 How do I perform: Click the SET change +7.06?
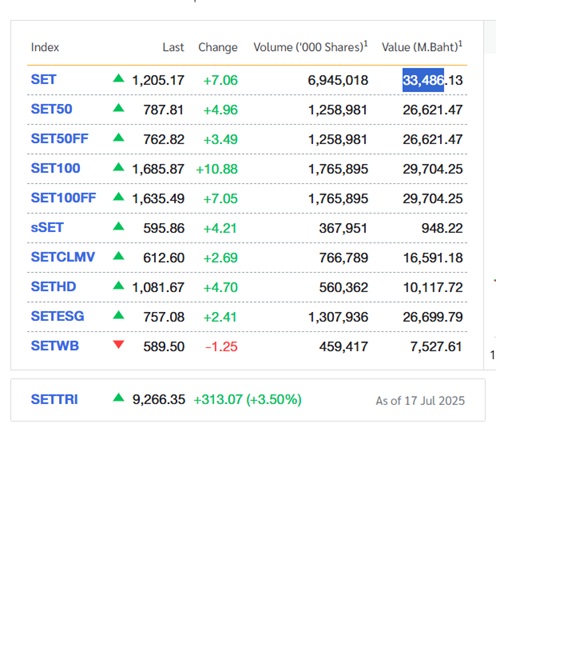pos(220,80)
